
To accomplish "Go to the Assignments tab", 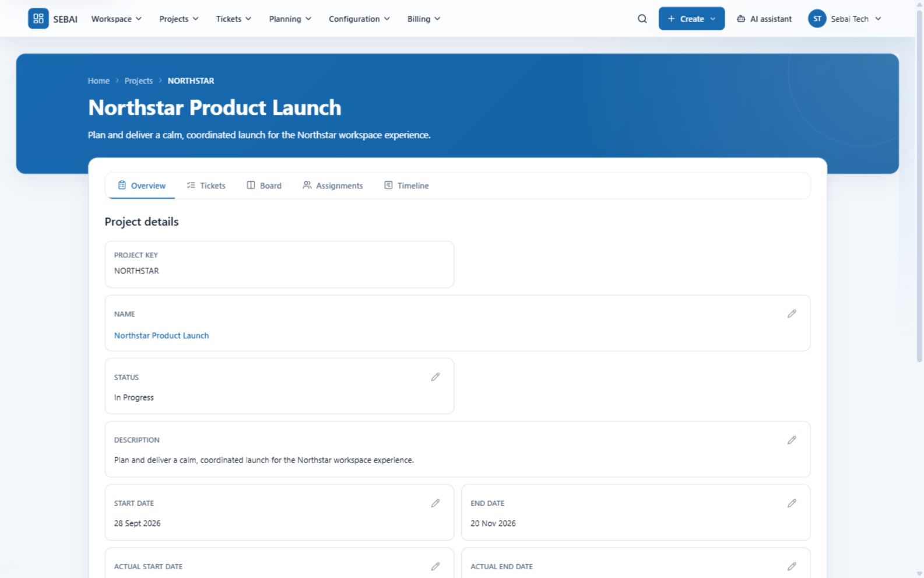I will [x=333, y=185].
